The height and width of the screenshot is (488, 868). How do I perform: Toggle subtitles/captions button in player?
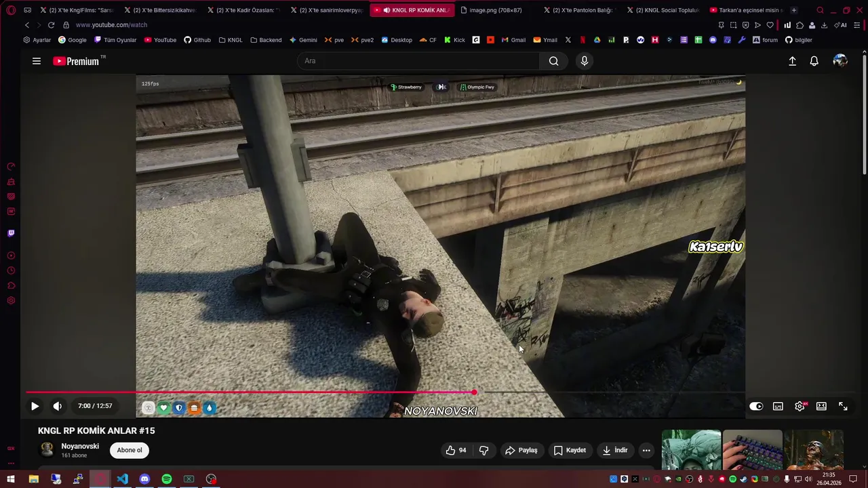(778, 406)
